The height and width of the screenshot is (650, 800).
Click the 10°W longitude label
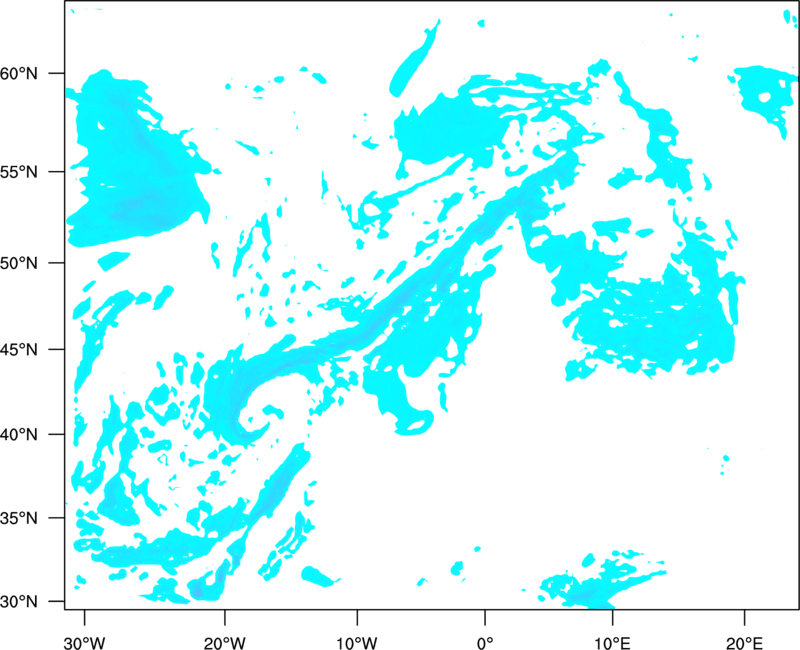tap(357, 643)
